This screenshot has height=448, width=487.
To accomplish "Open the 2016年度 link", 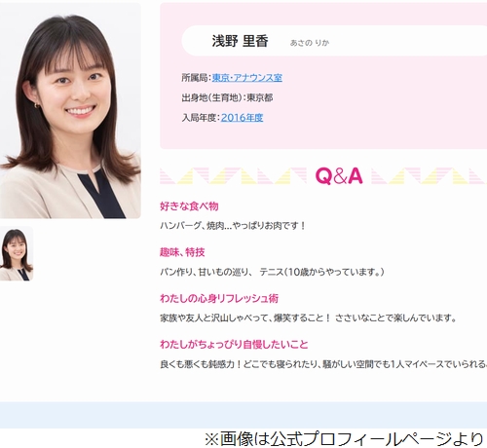I will click(242, 118).
